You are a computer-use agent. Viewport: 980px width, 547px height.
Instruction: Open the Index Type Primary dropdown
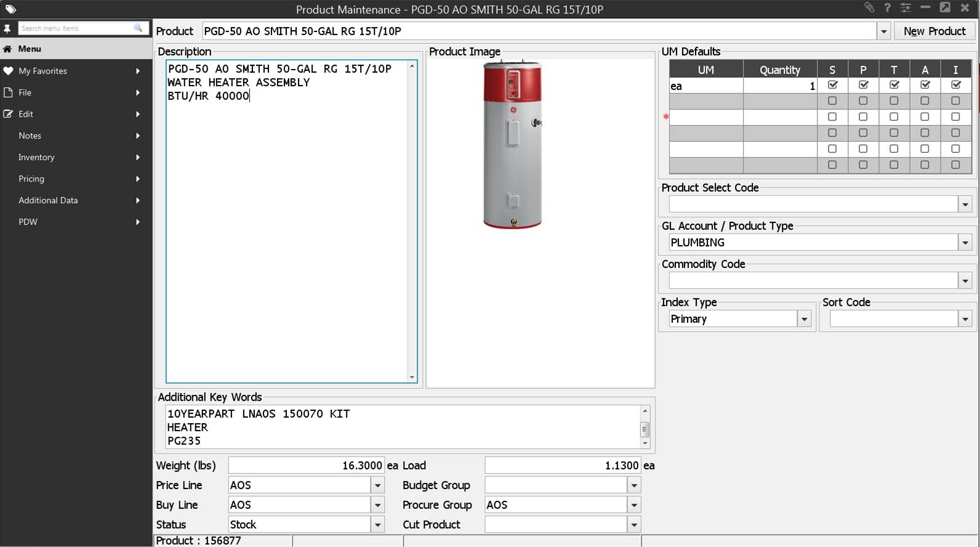tap(804, 319)
